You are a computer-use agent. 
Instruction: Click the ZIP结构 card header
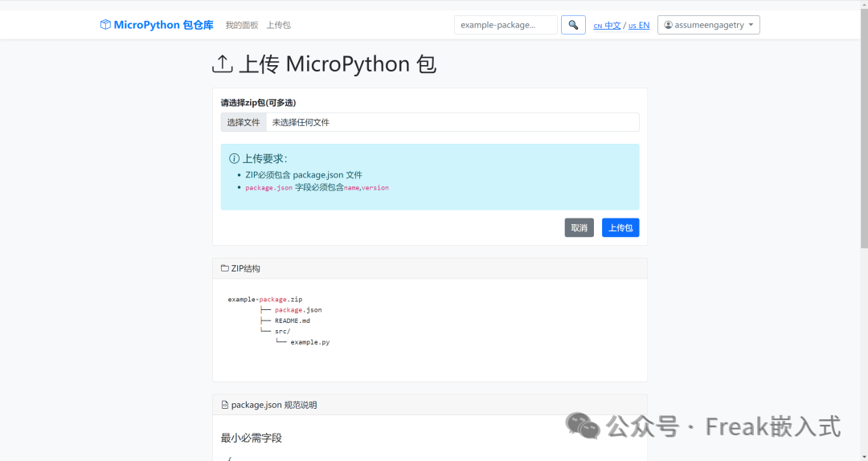tap(429, 268)
